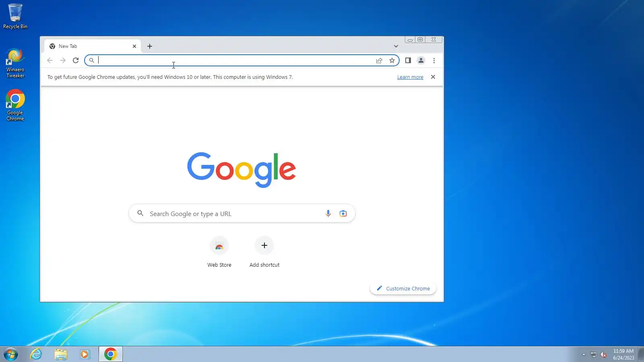Share this page icon in the omnibox

(x=379, y=60)
